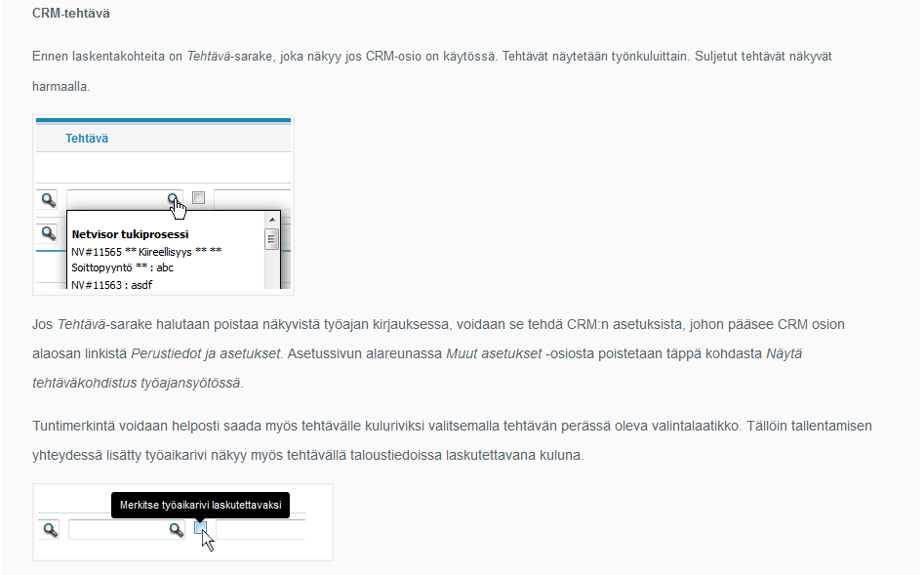Click the task list scrollbar up arrow
Viewport: 924px width, 575px height.
(271, 220)
